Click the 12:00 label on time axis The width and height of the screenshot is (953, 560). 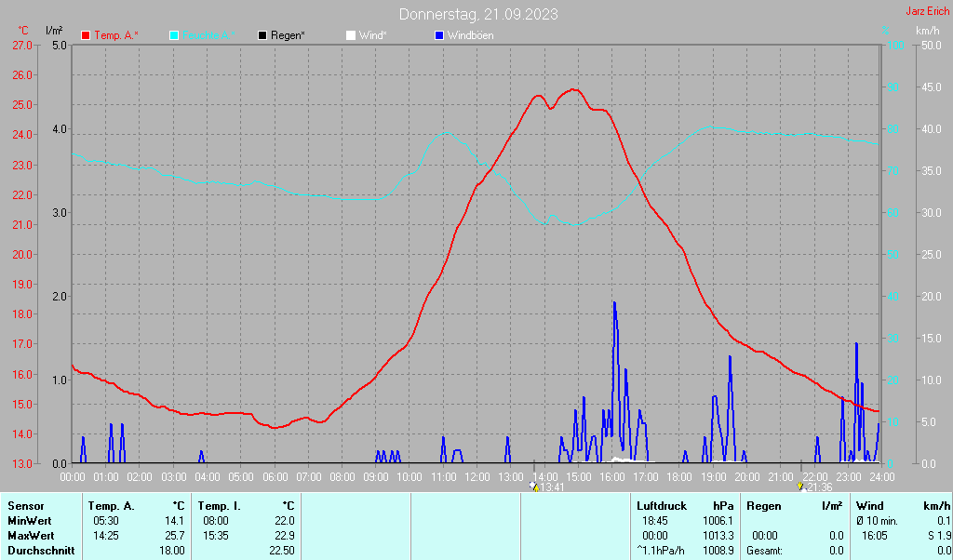[x=476, y=476]
